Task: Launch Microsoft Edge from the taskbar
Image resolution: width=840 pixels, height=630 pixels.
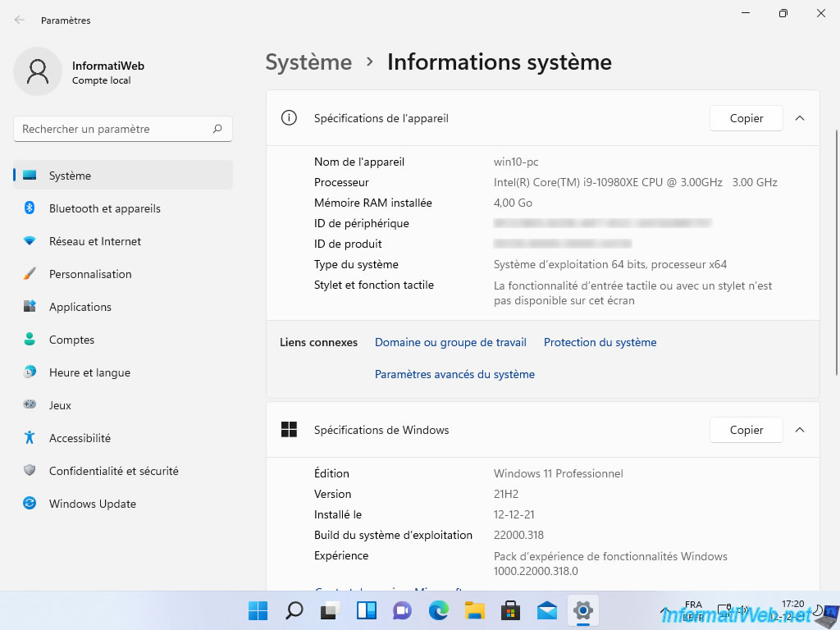Action: [x=438, y=610]
